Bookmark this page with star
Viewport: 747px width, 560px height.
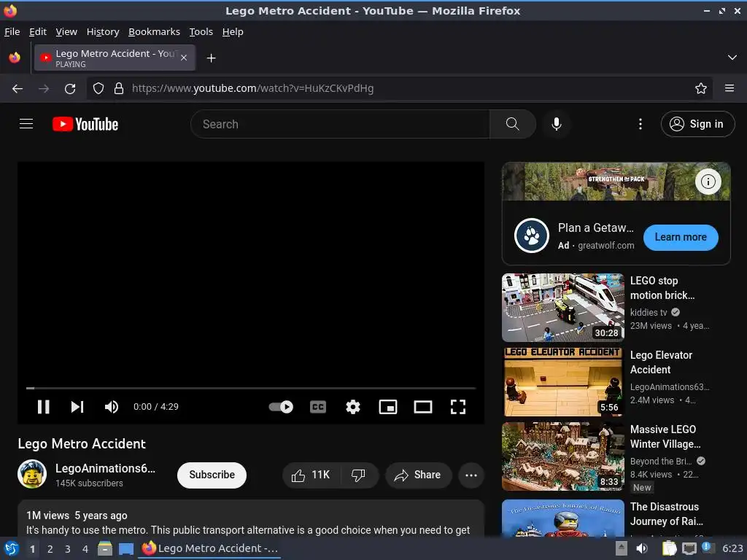[x=701, y=88]
